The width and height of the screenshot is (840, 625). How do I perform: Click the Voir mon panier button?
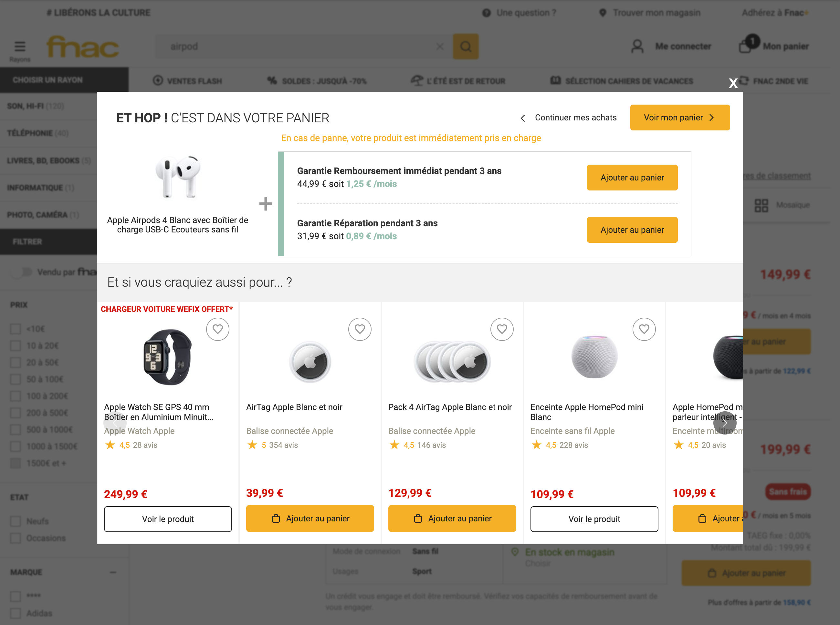(x=679, y=117)
